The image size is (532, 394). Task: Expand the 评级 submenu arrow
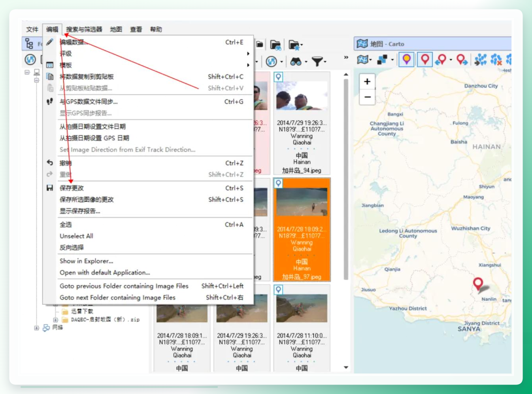248,53
